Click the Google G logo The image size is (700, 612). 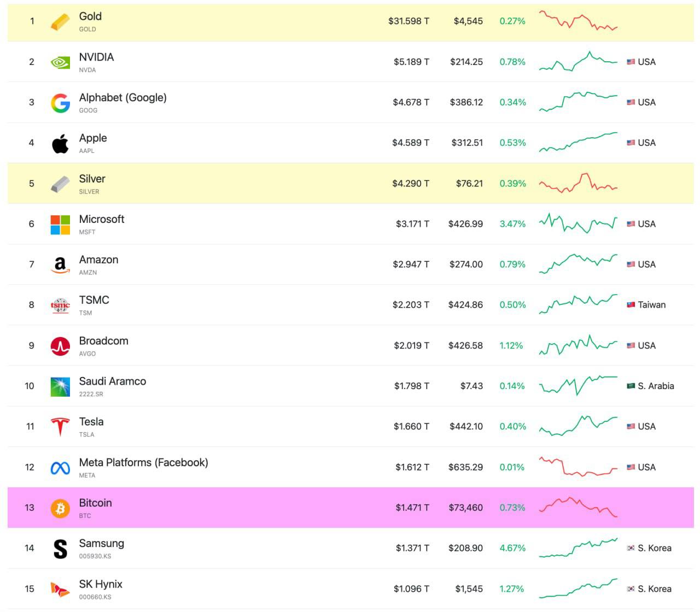pyautogui.click(x=60, y=103)
